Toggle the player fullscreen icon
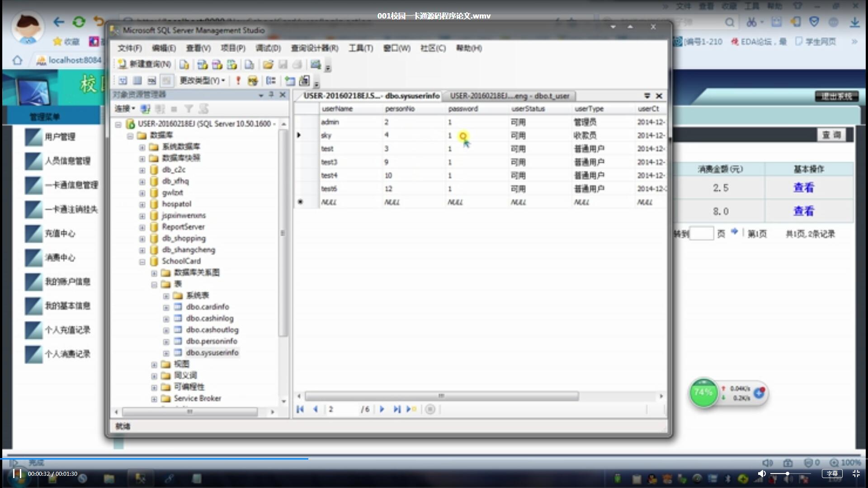Image resolution: width=868 pixels, height=488 pixels. 856,474
